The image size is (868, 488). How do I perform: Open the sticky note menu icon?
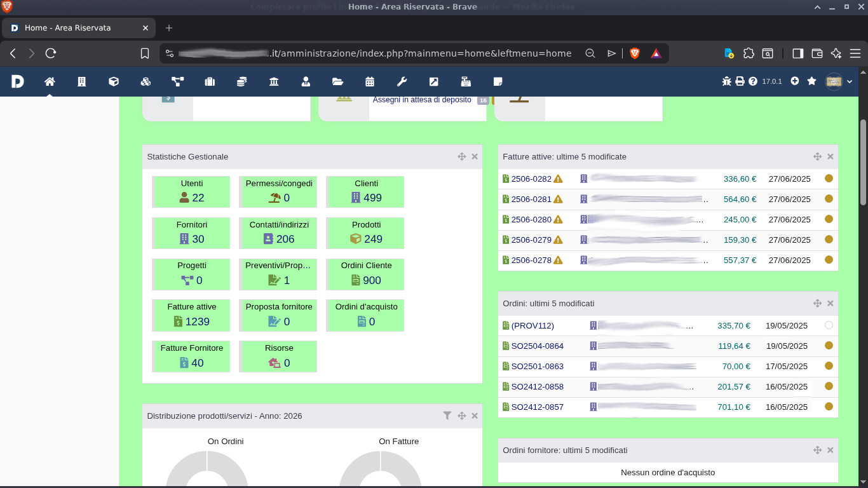(x=498, y=81)
